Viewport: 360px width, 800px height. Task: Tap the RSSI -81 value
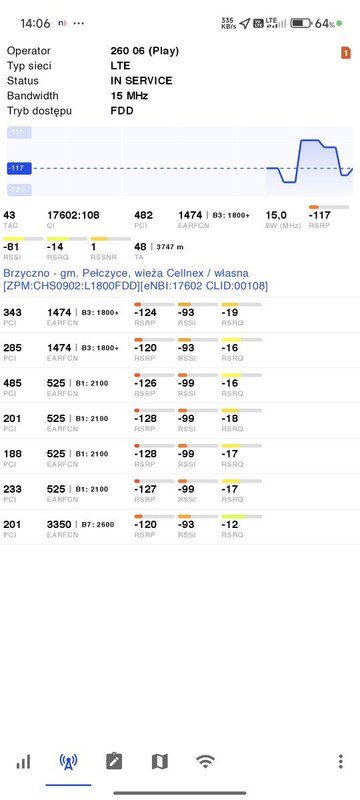tap(12, 247)
